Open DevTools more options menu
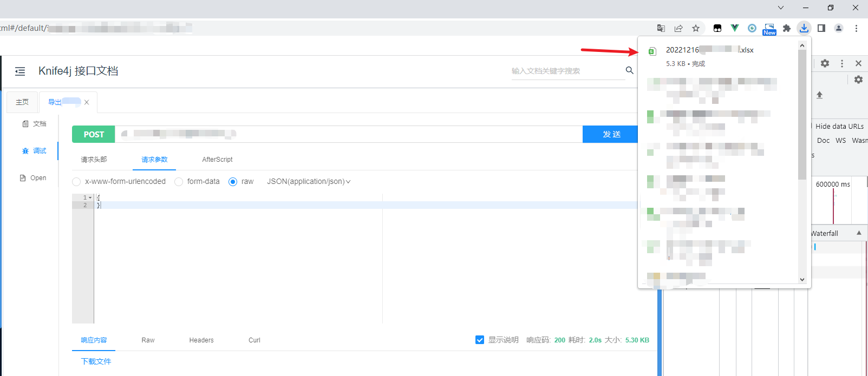The width and height of the screenshot is (868, 376). 842,63
